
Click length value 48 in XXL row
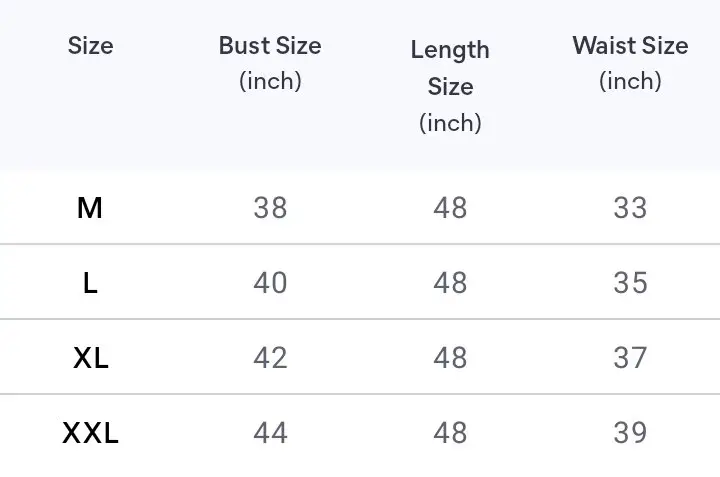click(x=450, y=432)
